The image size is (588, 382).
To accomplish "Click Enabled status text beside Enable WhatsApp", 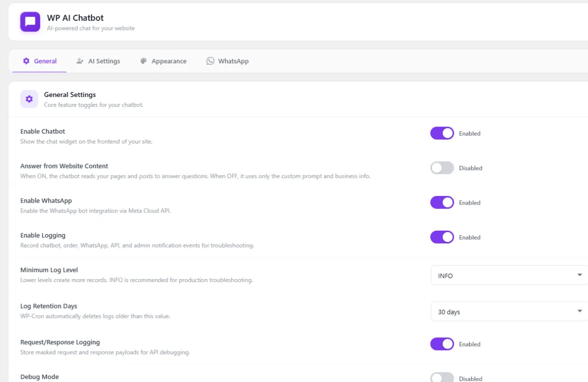I will [469, 203].
